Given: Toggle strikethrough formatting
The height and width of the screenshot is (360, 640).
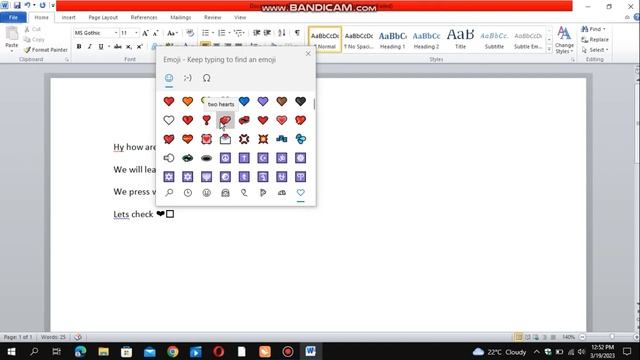Looking at the screenshot, I should coord(118,47).
